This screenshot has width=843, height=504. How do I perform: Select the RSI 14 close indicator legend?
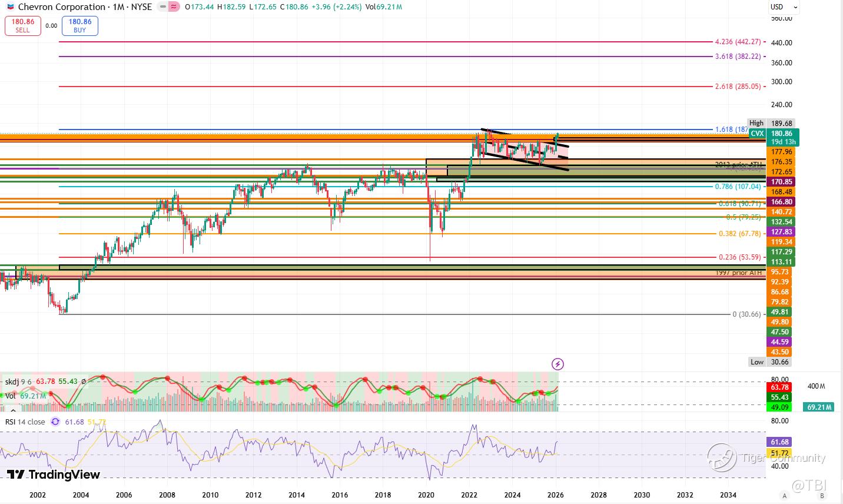25,422
